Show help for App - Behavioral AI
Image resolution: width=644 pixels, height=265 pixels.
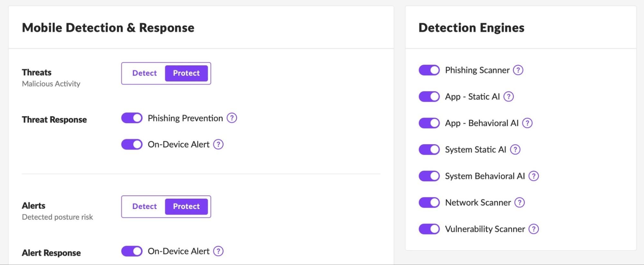click(x=527, y=123)
